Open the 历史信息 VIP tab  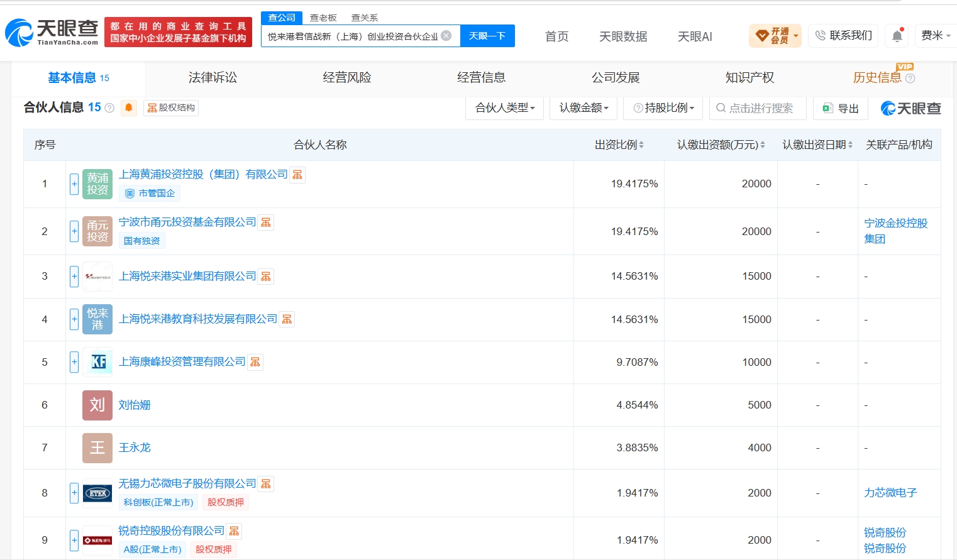[877, 78]
